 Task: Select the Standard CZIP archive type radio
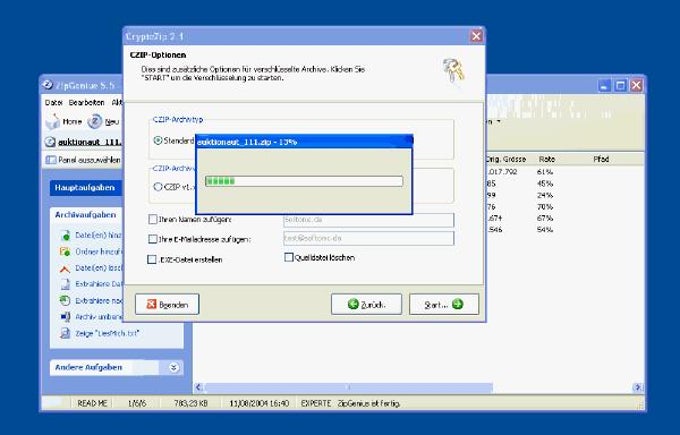(158, 141)
